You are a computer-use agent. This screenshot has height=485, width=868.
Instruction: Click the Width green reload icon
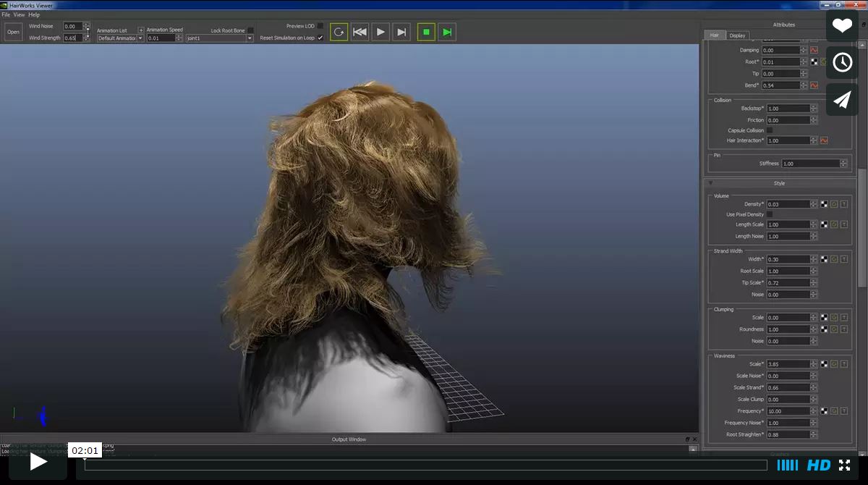point(834,259)
